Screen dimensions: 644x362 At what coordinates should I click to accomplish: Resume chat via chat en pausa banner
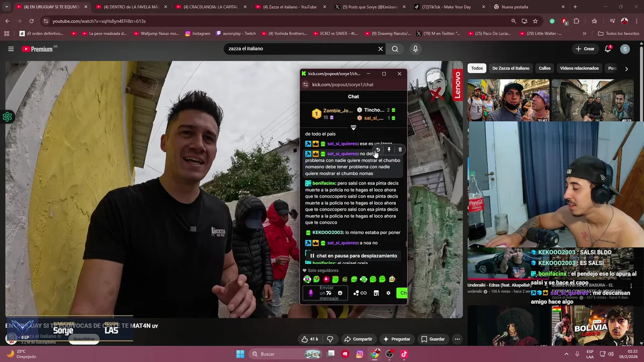click(x=353, y=256)
